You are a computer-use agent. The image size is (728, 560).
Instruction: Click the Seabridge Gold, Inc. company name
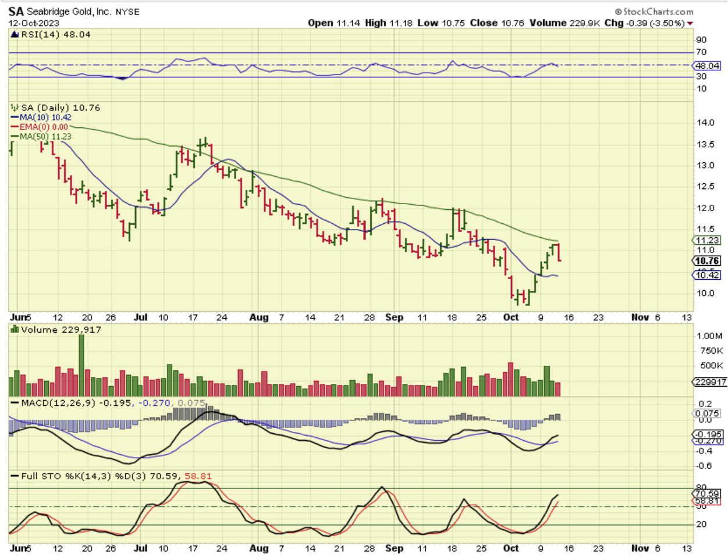[70, 12]
